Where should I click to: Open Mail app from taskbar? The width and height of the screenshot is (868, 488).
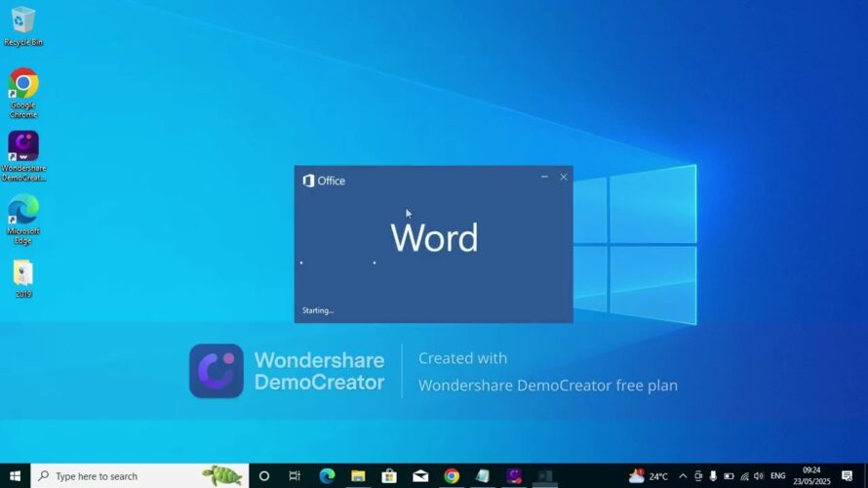(420, 476)
